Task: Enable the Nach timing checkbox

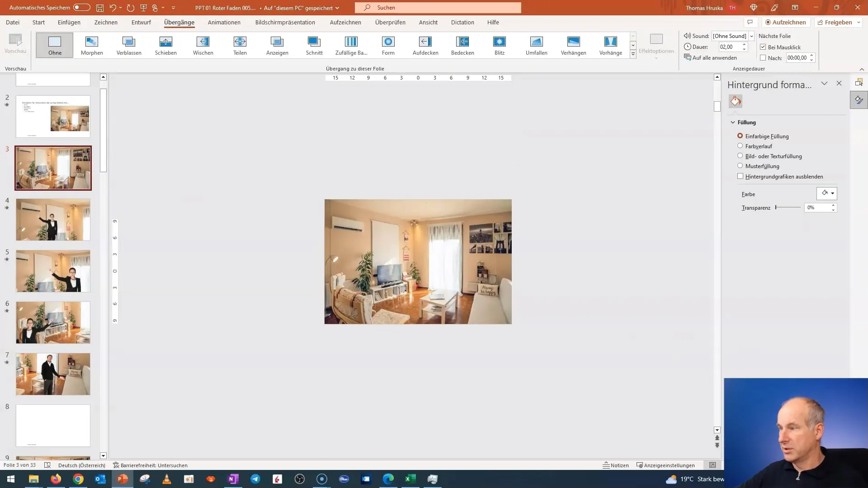Action: [x=763, y=58]
